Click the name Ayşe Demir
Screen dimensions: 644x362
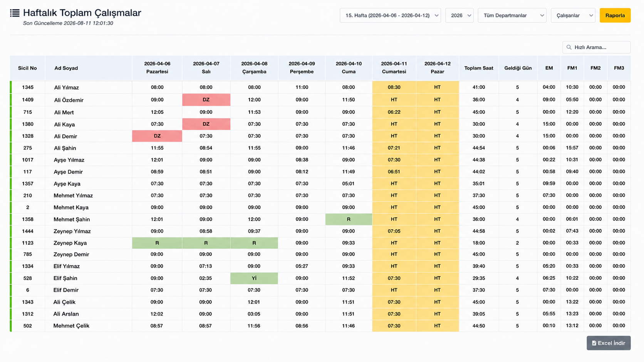(68, 172)
